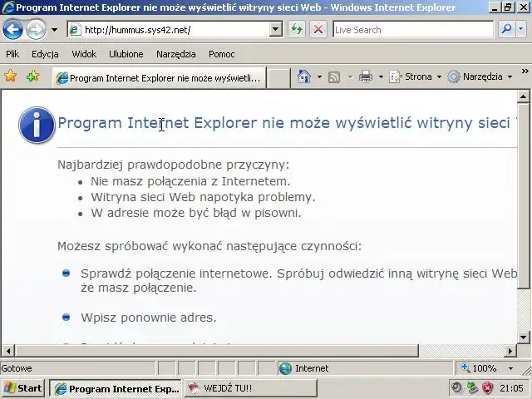
Task: Click the RSS feeds icon
Action: 334,77
